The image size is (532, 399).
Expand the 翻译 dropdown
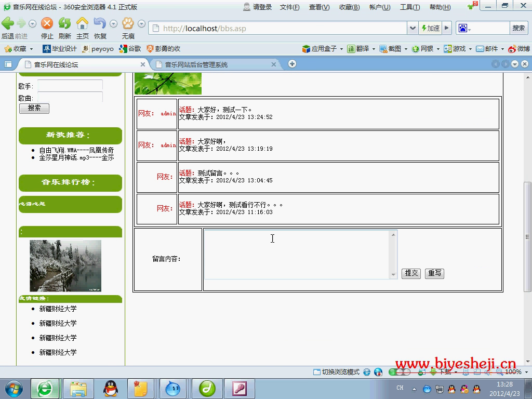[x=374, y=49]
